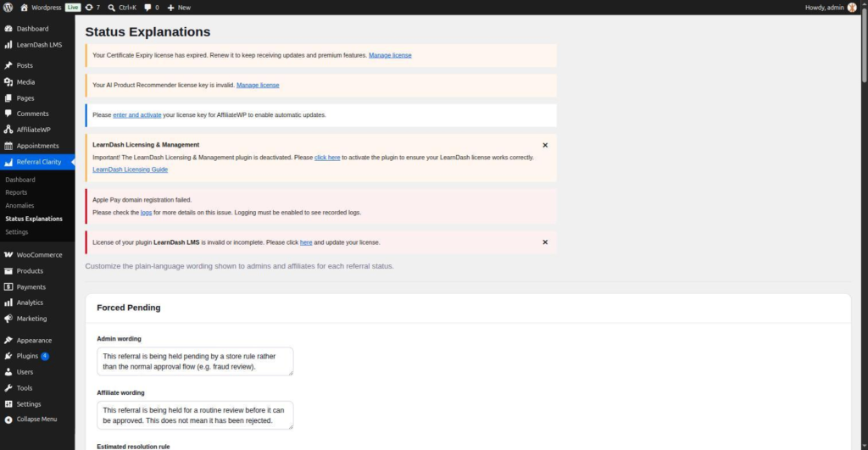Click the WordPress logo icon
868x450 pixels.
pos(8,7)
